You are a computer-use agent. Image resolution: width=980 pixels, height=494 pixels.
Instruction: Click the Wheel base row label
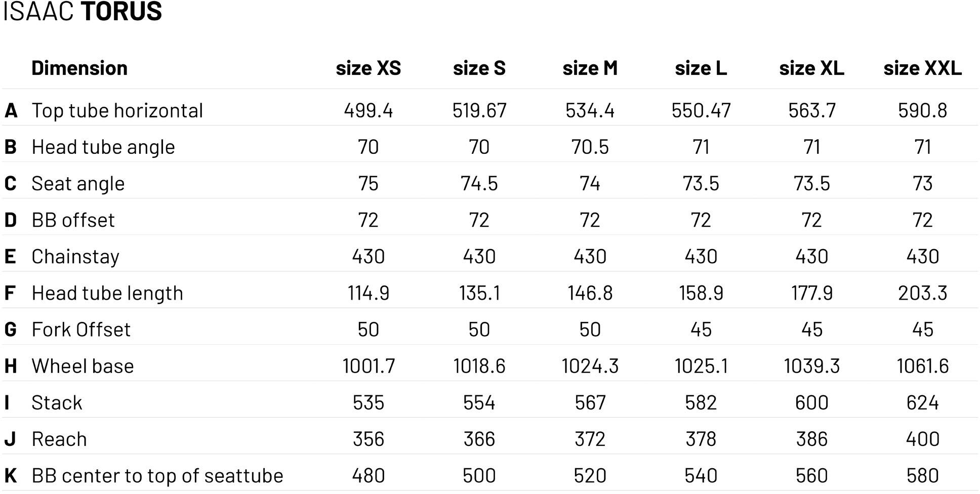click(83, 366)
